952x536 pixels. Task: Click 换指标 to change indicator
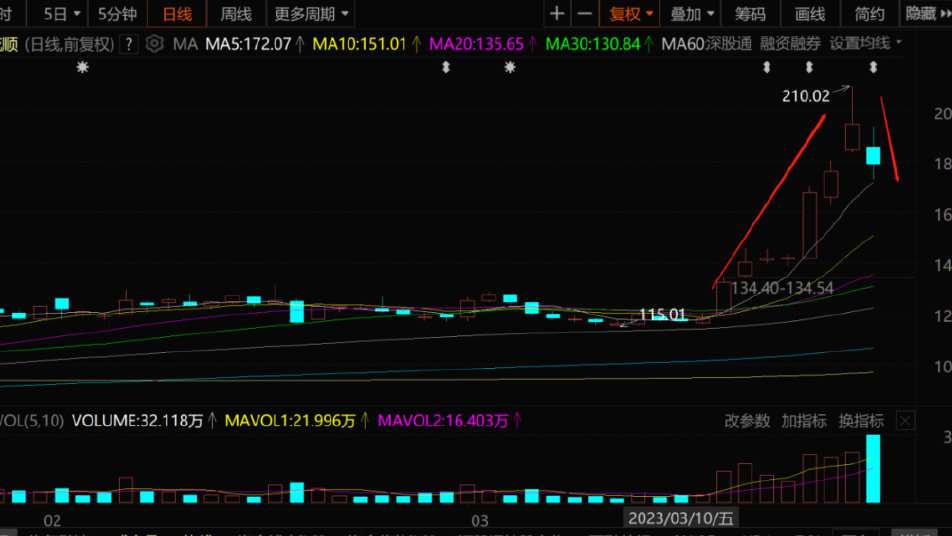(x=861, y=421)
